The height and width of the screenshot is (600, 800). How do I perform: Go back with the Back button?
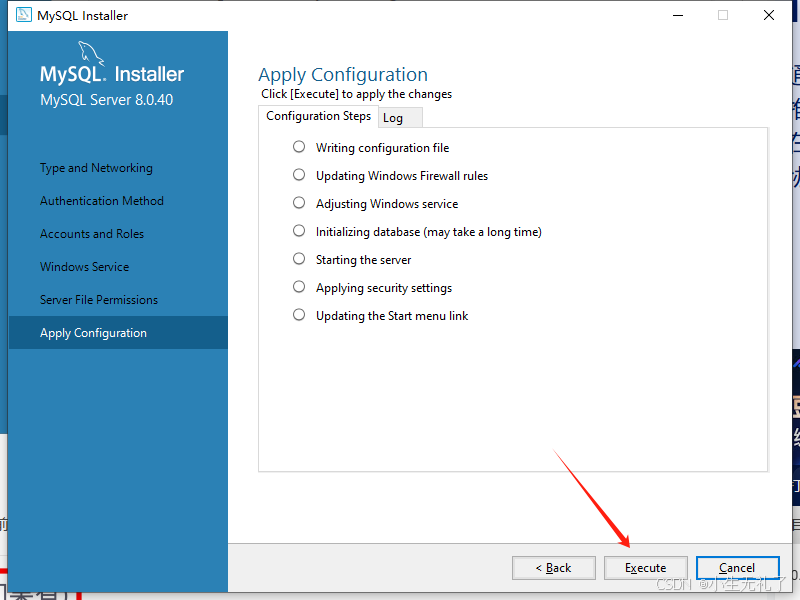pyautogui.click(x=554, y=567)
